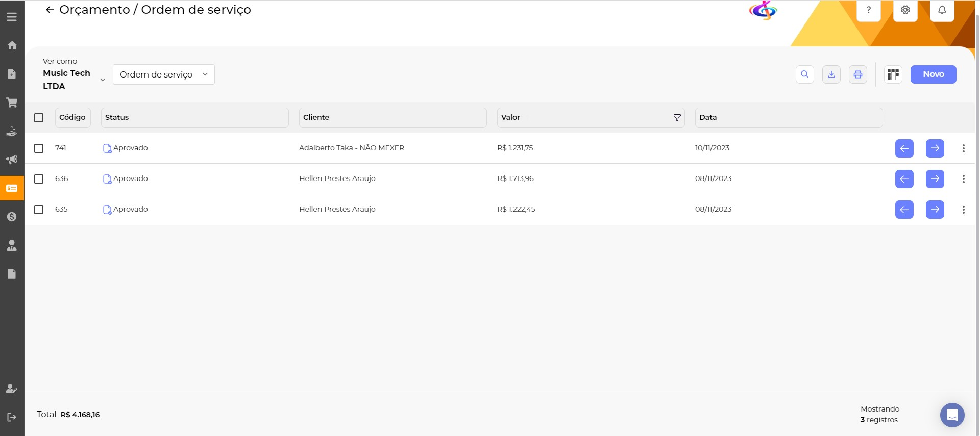Expand the hamburger sidebar menu
This screenshot has width=980, height=436.
[12, 17]
